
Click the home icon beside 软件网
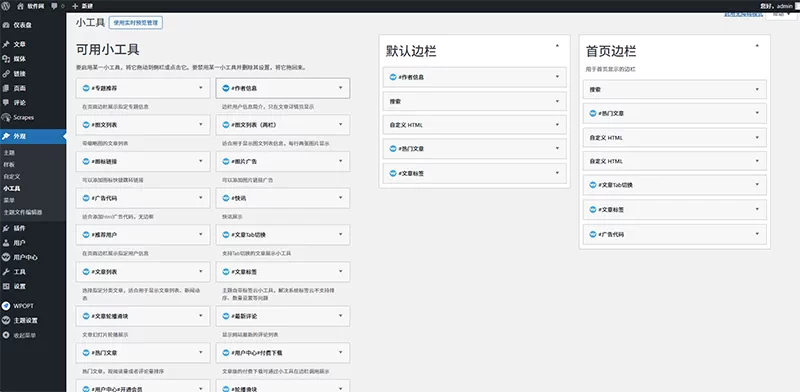(20, 6)
